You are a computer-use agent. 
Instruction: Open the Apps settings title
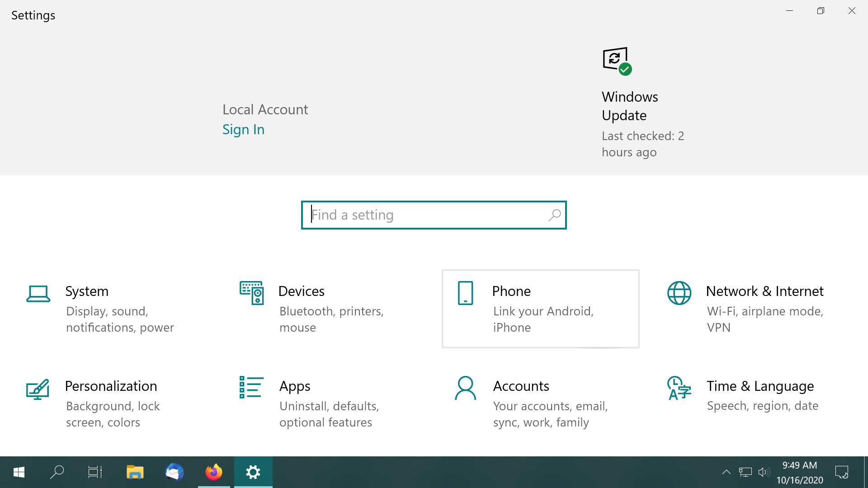[x=295, y=386]
